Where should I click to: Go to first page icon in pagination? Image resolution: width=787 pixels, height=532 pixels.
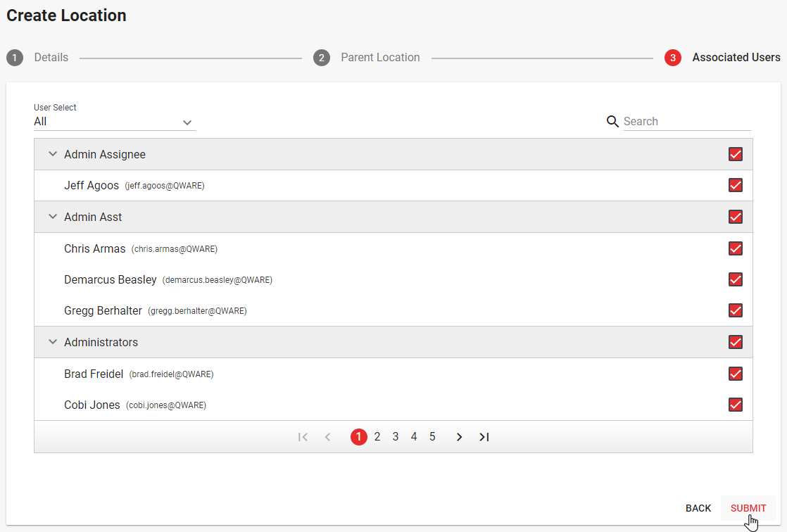click(303, 437)
